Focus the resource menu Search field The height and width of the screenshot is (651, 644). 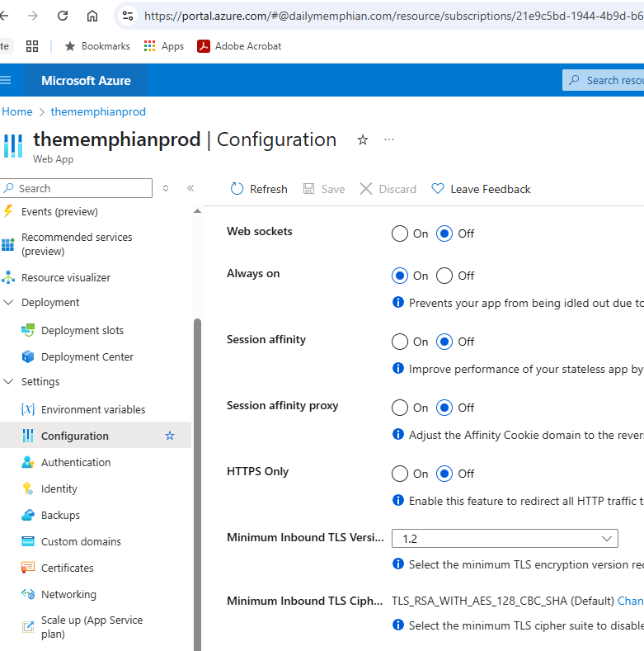[77, 188]
